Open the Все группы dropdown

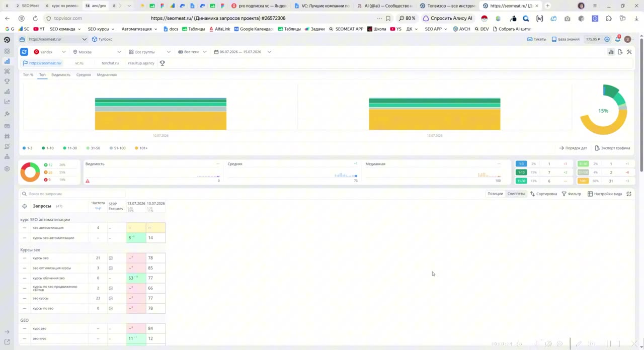149,52
